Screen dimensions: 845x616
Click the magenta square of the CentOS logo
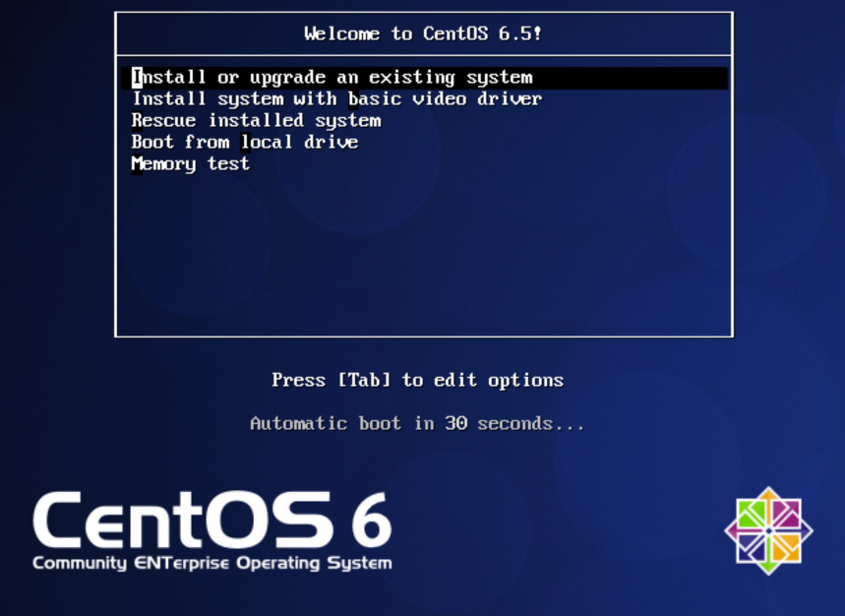pos(785,516)
